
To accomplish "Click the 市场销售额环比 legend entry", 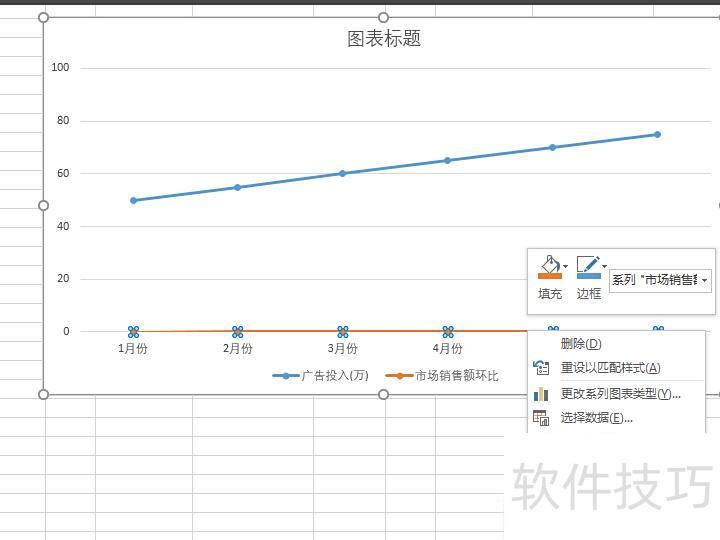I will [442, 376].
